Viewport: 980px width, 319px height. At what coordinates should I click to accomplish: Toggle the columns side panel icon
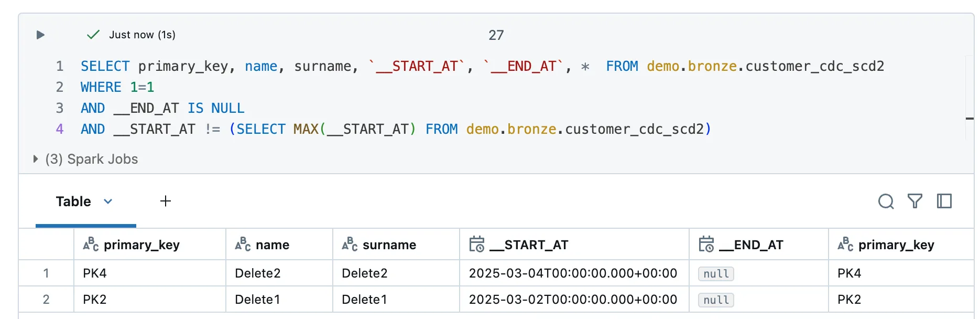(x=944, y=201)
